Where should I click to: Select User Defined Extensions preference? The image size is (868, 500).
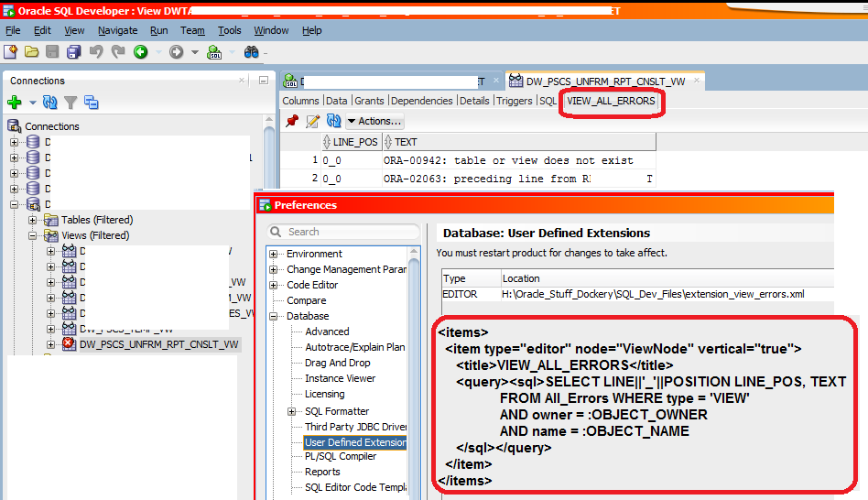(355, 442)
